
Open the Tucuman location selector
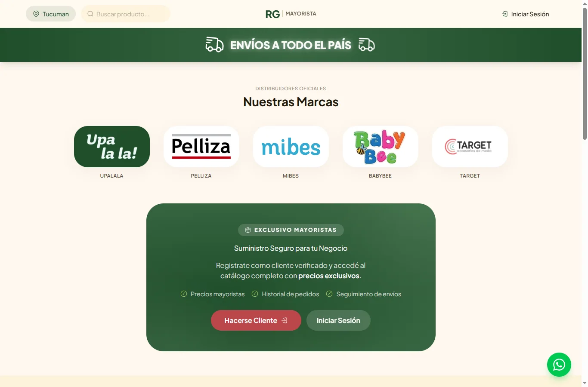coord(51,14)
